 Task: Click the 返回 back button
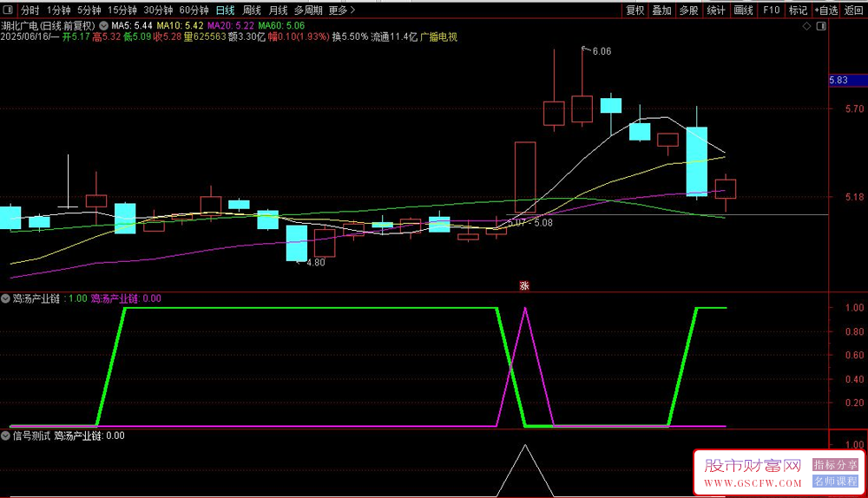[853, 10]
